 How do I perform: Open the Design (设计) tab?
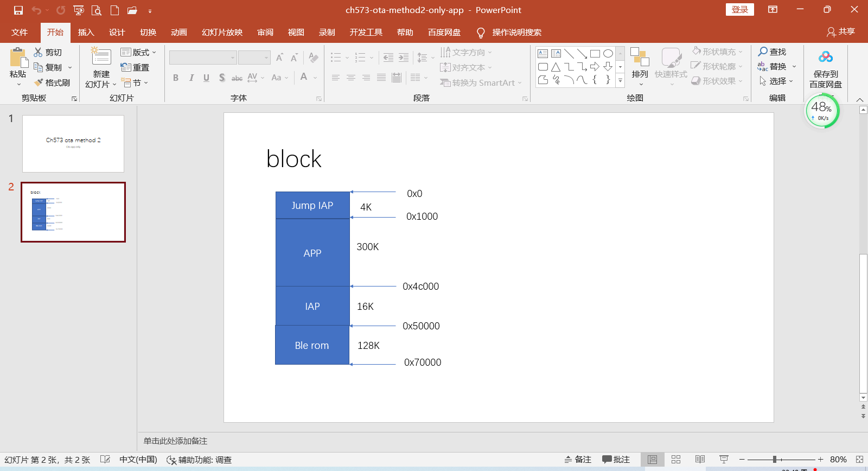pos(117,33)
